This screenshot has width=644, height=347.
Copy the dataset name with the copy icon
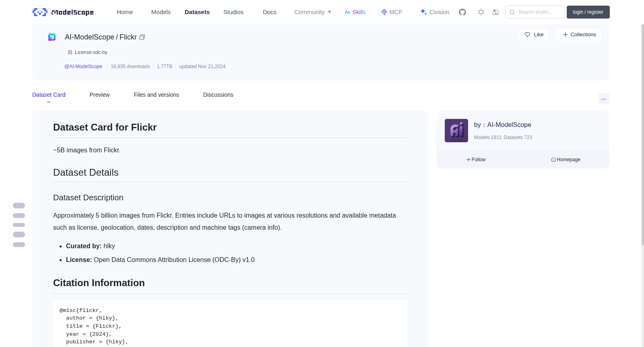tap(142, 37)
